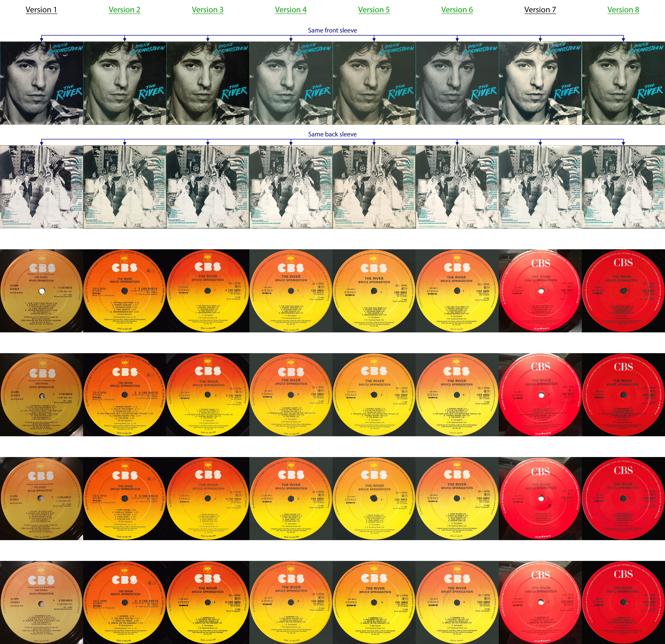
Task: Choose Version 4 side 3 label image
Action: [x=291, y=498]
